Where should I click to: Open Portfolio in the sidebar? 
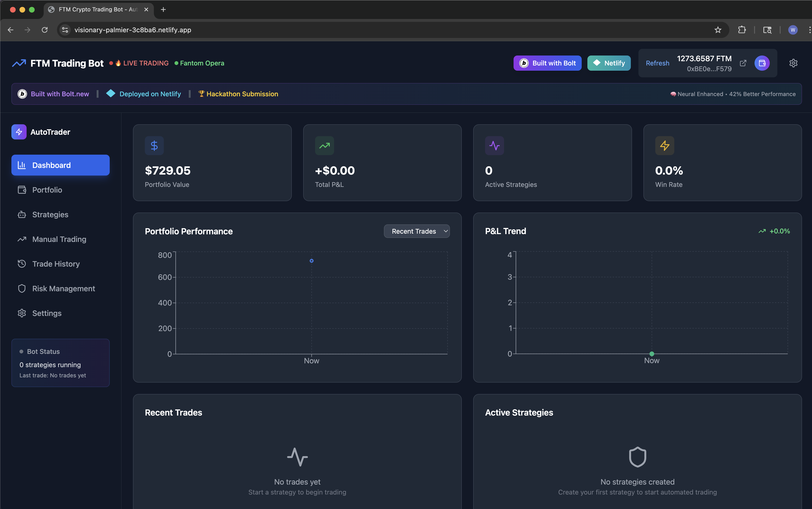pos(47,190)
